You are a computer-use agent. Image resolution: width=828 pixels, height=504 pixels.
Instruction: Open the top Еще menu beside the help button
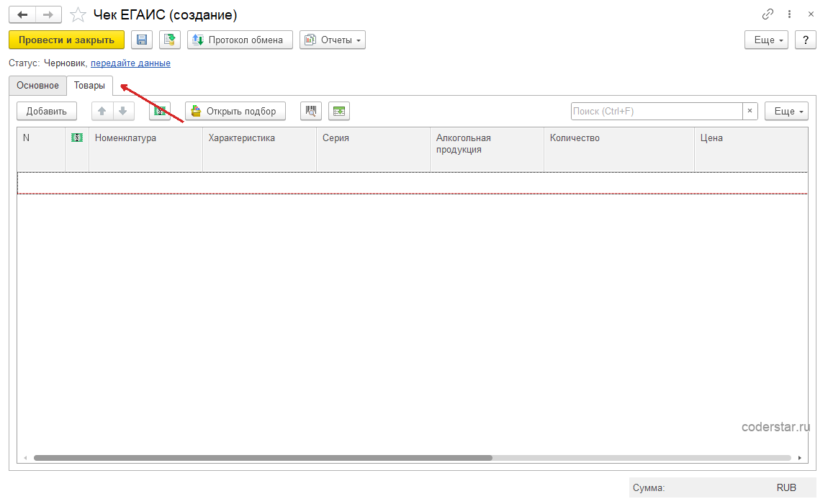[x=766, y=40]
